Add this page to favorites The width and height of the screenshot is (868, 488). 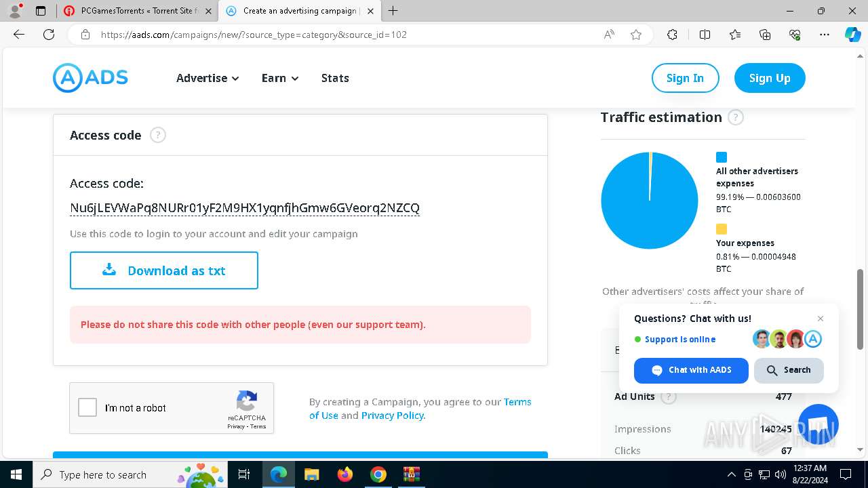[x=636, y=35]
